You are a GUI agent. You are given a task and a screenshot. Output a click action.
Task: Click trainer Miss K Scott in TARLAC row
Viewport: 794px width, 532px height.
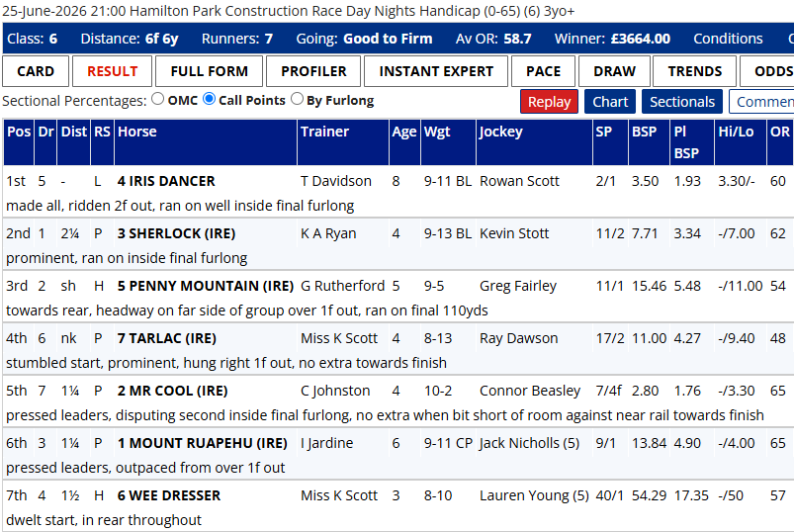[339, 338]
